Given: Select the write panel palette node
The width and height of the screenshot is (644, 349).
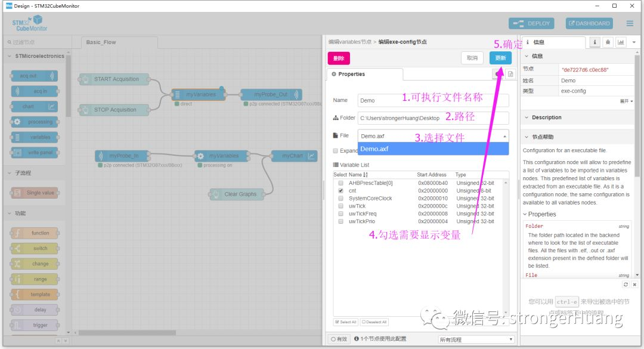Looking at the screenshot, I should click(34, 153).
